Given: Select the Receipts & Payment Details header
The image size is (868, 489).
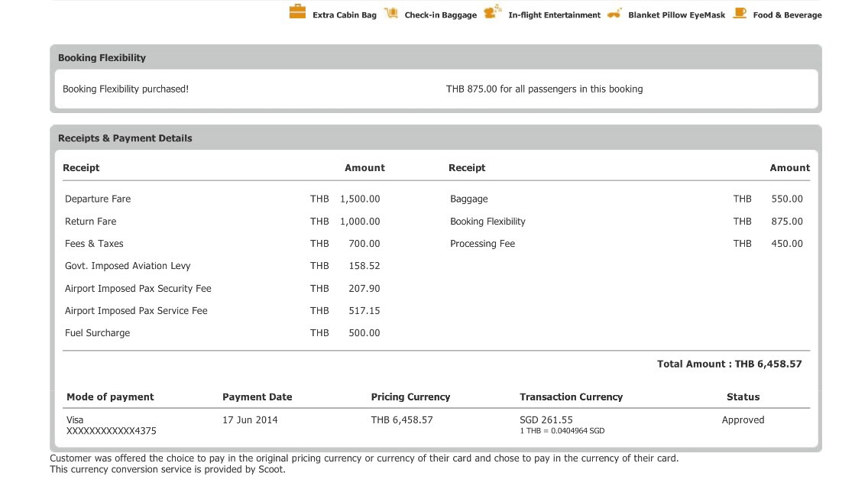Looking at the screenshot, I should (x=125, y=138).
